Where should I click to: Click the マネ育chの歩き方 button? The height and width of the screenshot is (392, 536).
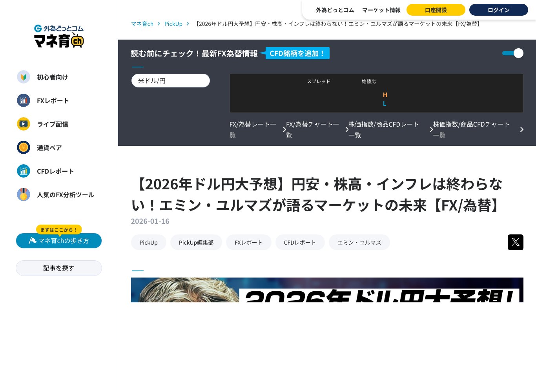point(59,241)
